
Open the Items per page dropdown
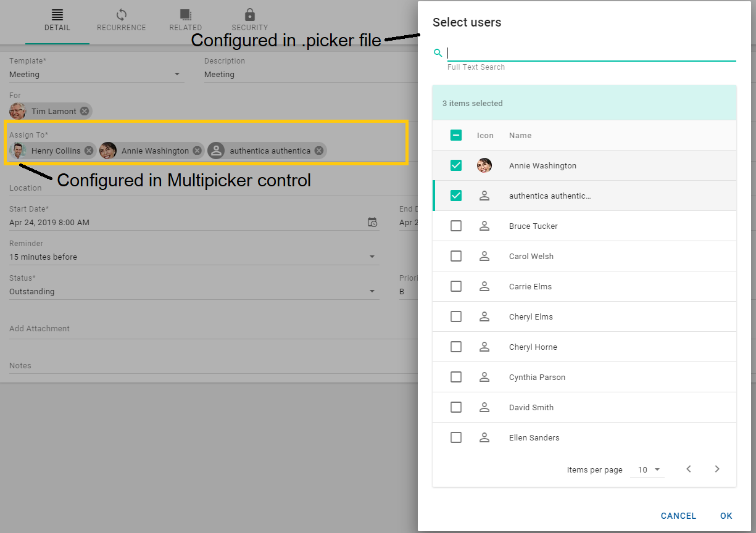pyautogui.click(x=647, y=469)
